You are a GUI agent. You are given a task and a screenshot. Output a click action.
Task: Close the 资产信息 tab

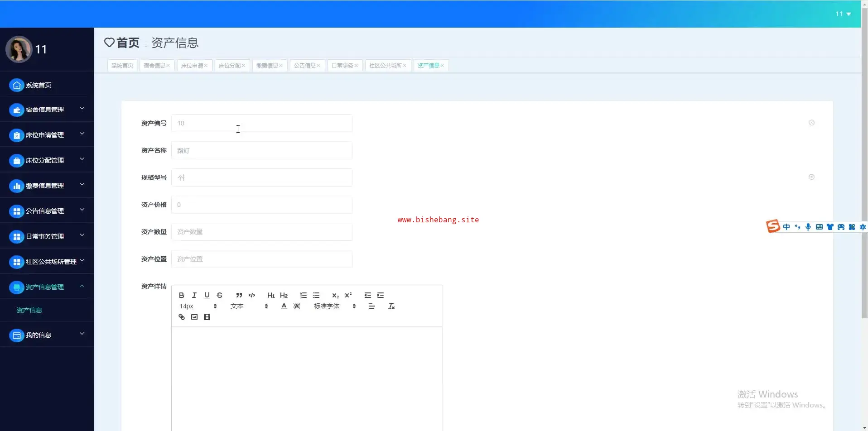point(442,66)
